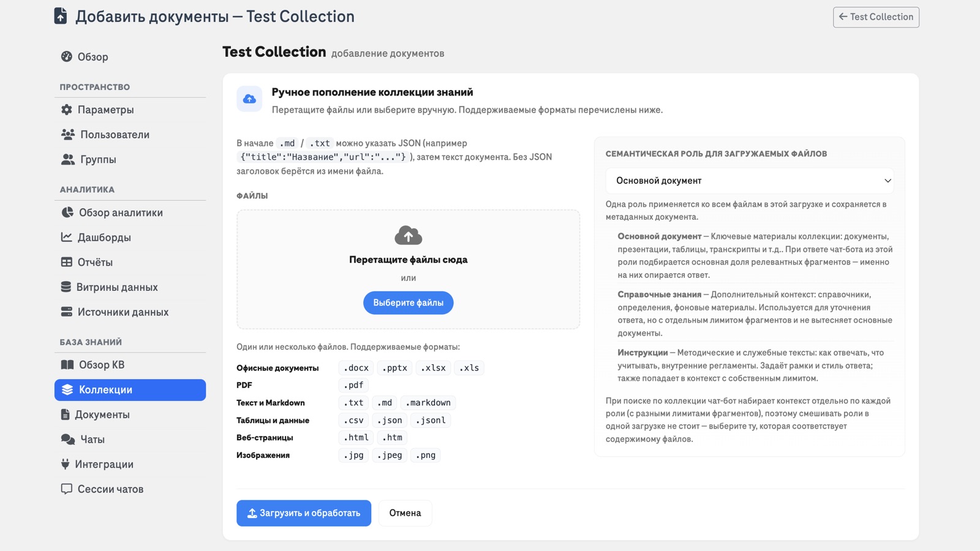
Task: Click the .jsonl format tag
Action: click(x=431, y=421)
